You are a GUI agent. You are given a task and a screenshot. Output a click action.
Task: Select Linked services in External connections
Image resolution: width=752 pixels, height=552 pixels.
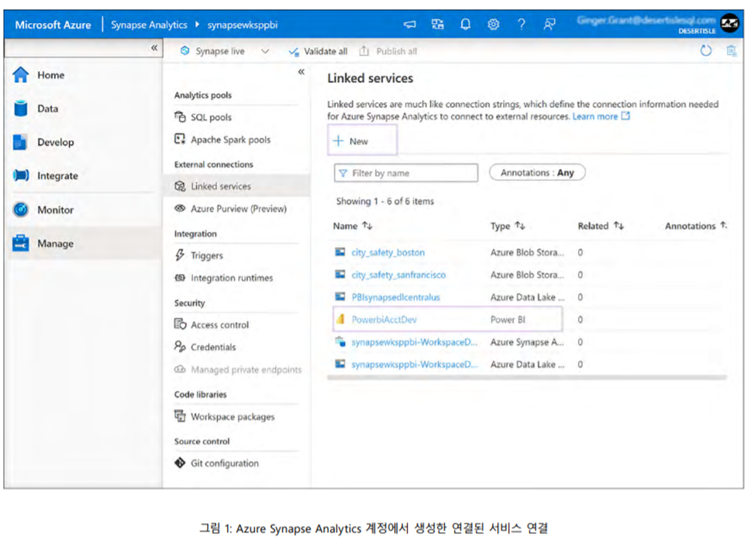[237, 186]
